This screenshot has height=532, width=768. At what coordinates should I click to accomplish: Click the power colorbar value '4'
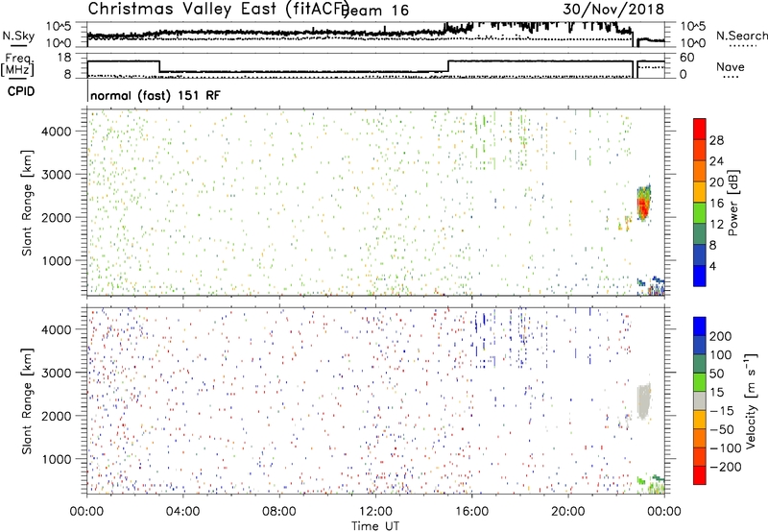pyautogui.click(x=712, y=266)
